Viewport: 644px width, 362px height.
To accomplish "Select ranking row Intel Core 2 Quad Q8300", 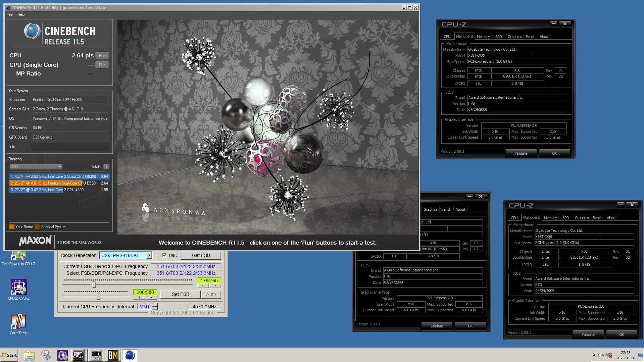I will (x=59, y=176).
